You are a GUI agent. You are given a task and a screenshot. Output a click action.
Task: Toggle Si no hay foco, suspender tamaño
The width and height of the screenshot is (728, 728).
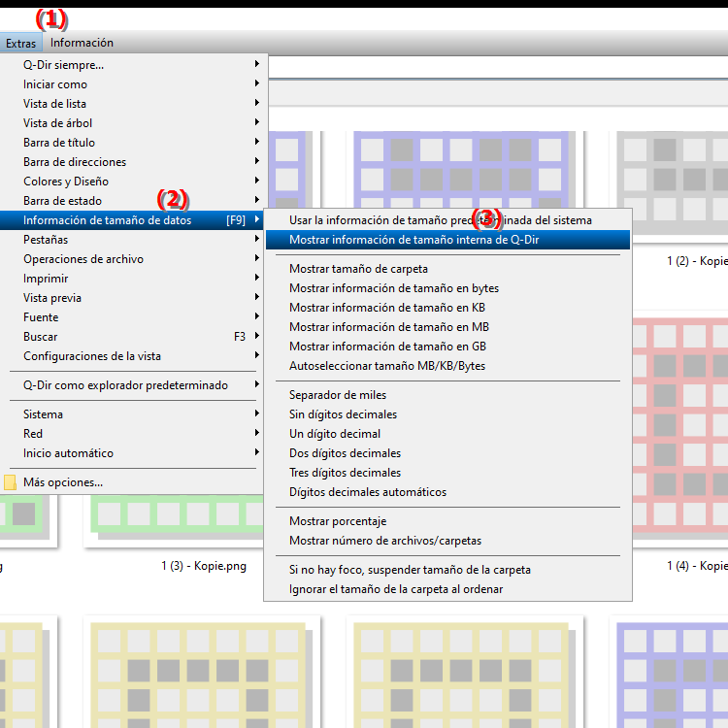448,570
